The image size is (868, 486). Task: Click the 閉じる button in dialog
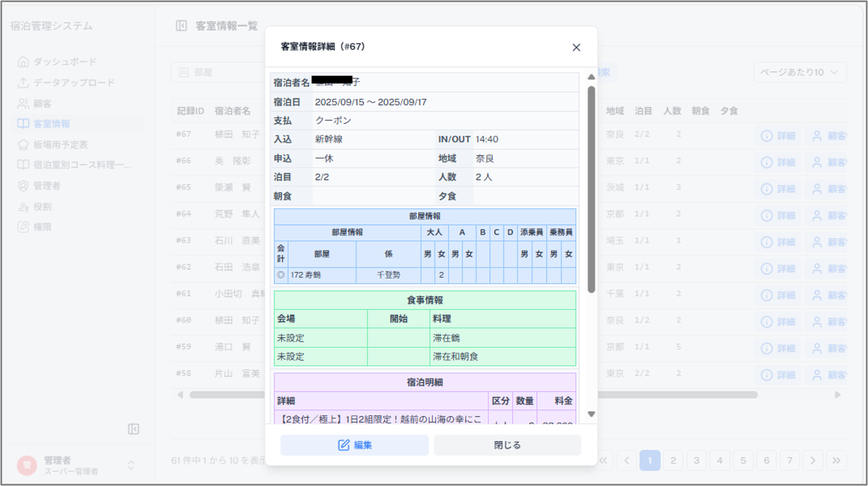(507, 445)
